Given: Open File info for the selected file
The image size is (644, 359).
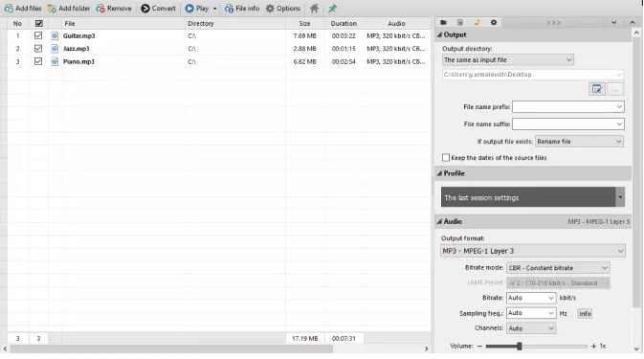Looking at the screenshot, I should tap(242, 9).
